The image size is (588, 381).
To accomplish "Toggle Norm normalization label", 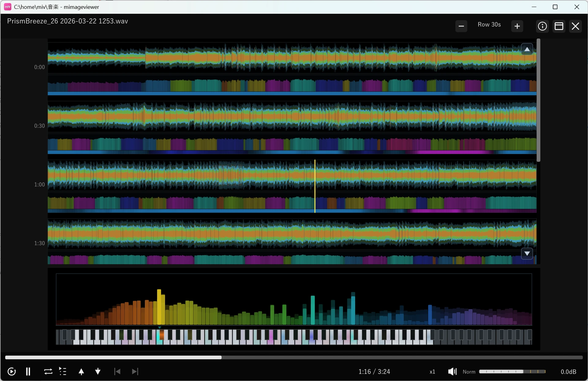I will click(469, 372).
